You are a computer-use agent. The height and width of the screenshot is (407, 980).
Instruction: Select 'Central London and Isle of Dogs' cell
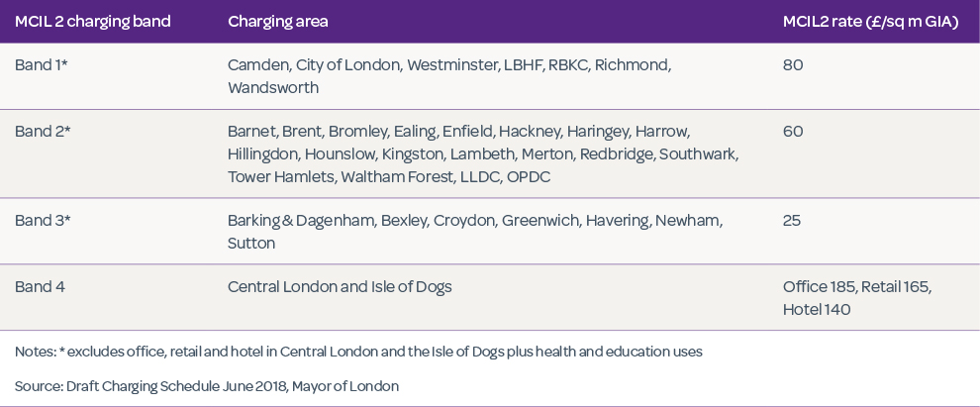[x=340, y=287]
